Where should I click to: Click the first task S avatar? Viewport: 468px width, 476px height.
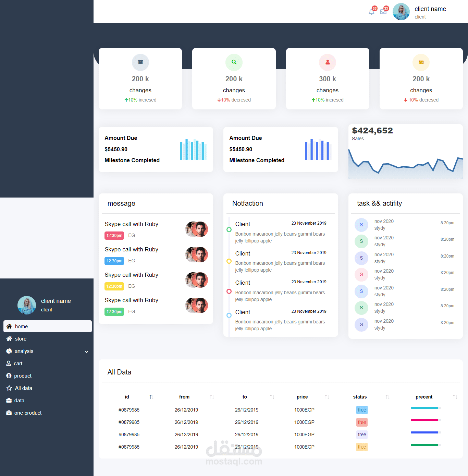(x=361, y=225)
